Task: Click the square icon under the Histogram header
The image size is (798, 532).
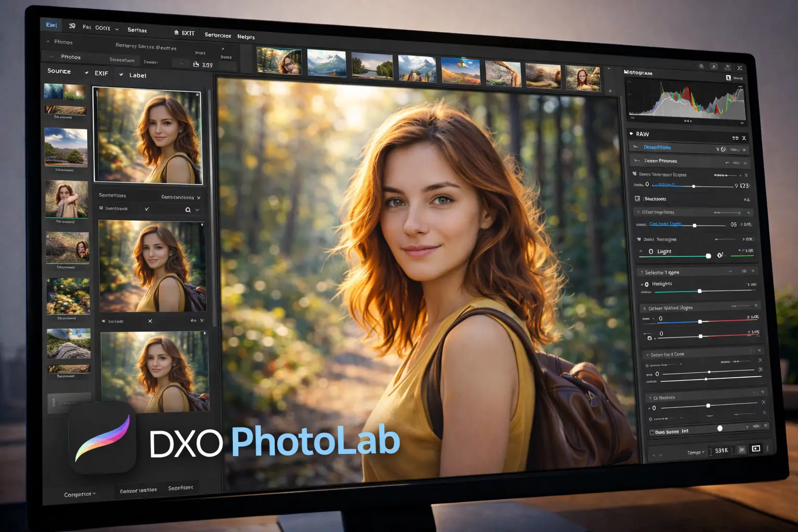Action: point(728,77)
